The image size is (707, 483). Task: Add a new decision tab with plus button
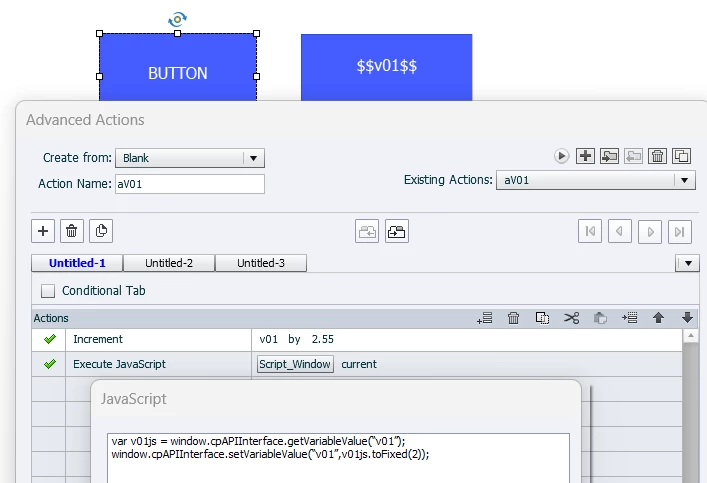[x=43, y=231]
